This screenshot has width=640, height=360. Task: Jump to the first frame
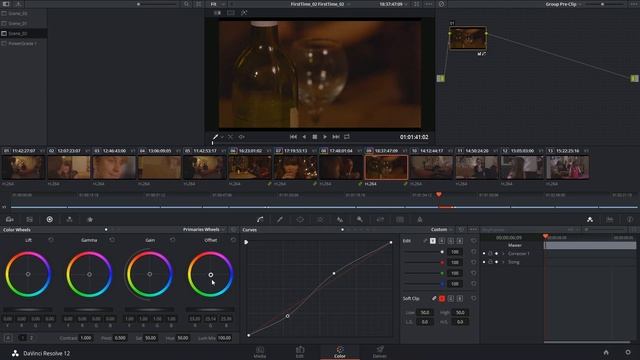pyautogui.click(x=293, y=137)
